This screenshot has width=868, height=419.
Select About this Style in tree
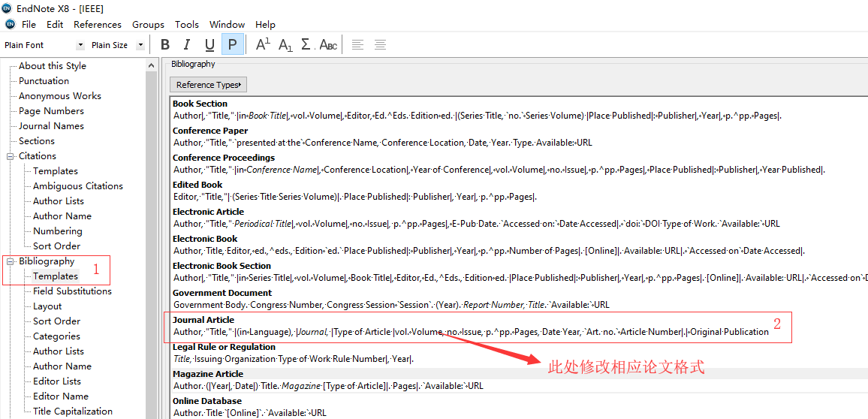pos(53,66)
